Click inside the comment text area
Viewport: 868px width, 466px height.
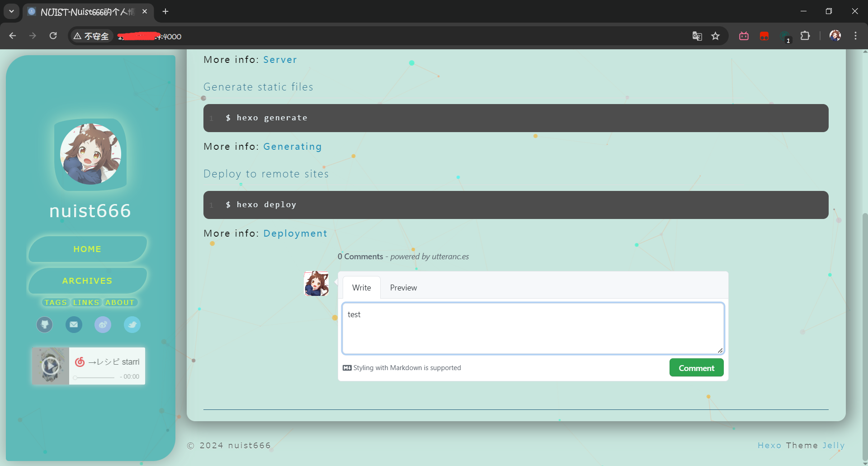click(x=533, y=328)
